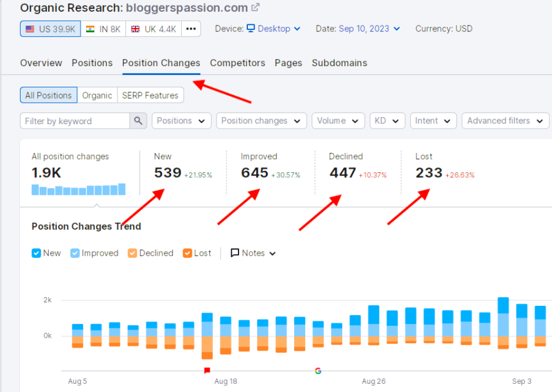Open the Pages tab
This screenshot has width=552, height=392.
[x=288, y=62]
